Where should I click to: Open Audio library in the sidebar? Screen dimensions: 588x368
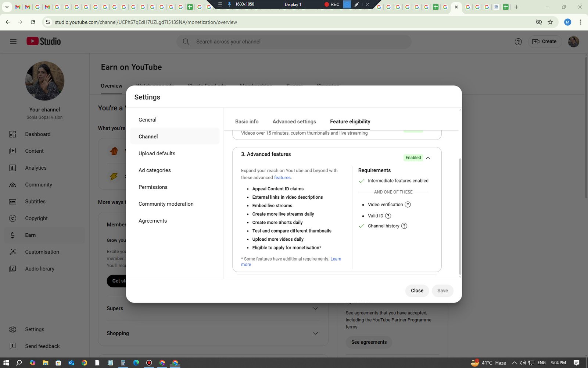pos(44,269)
